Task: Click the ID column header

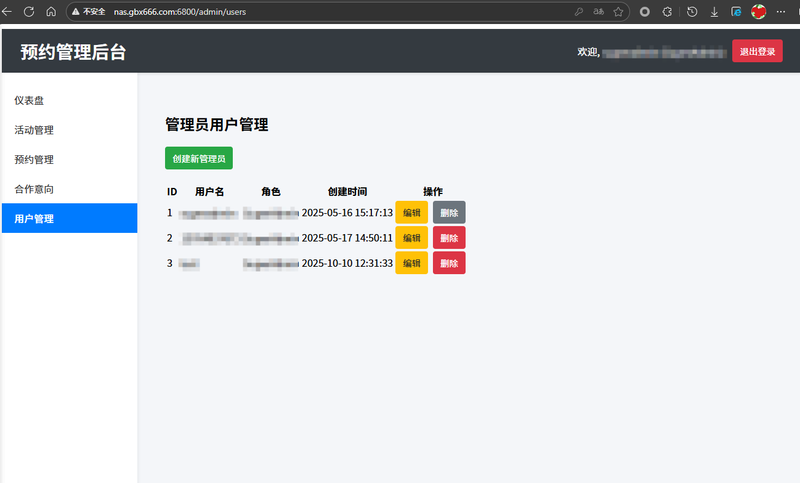Action: click(x=172, y=192)
